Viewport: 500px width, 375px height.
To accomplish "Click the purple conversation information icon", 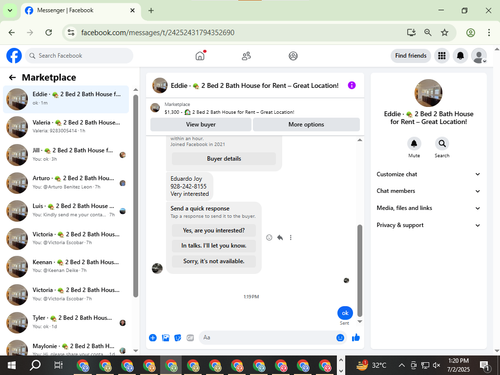I will click(x=352, y=85).
